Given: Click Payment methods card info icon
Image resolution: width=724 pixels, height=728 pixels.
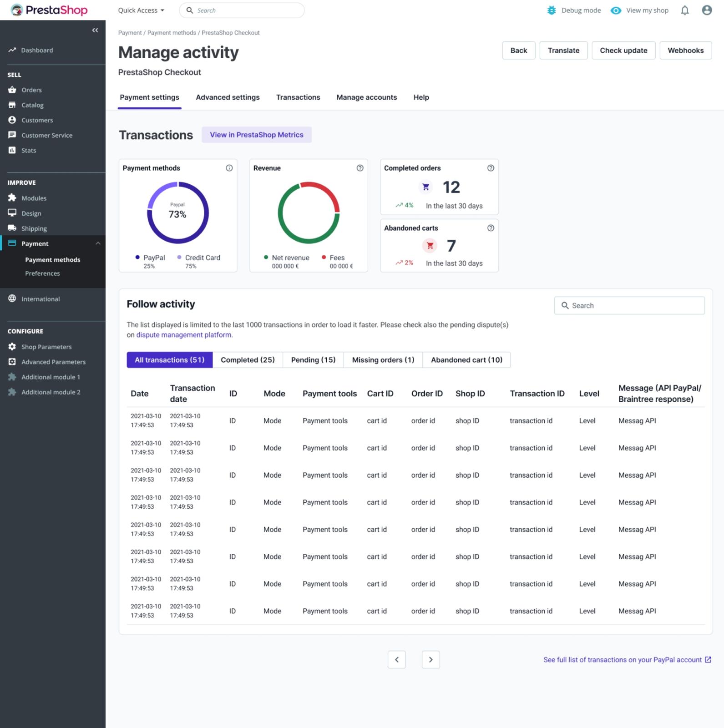Looking at the screenshot, I should (229, 168).
